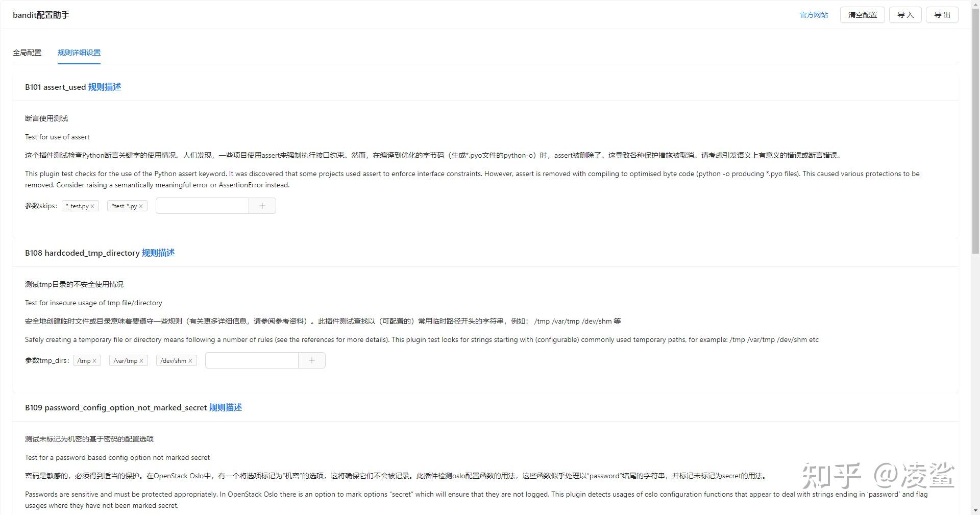Viewport: 980px width, 515px height.
Task: Remove the *test_*.py skip tag
Action: (141, 206)
